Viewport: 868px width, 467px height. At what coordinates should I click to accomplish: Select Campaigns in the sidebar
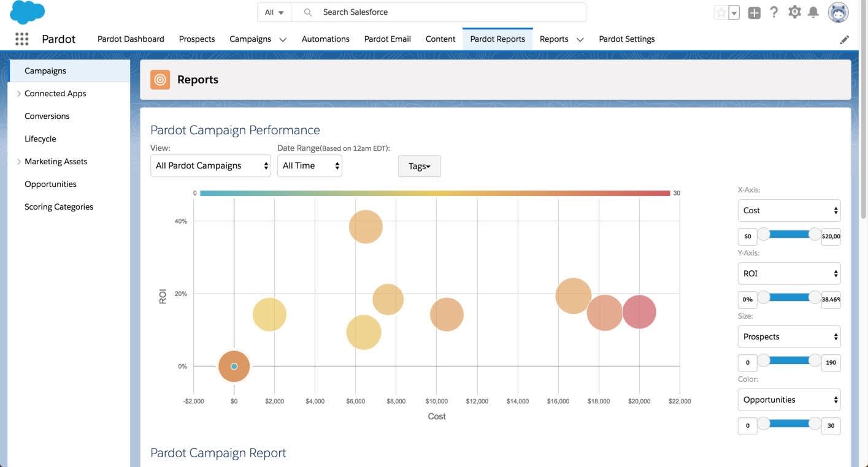[69, 70]
